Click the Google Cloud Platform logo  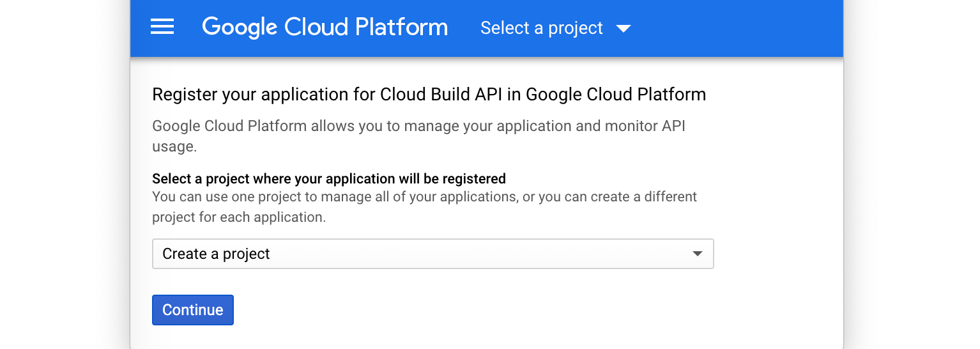click(325, 27)
